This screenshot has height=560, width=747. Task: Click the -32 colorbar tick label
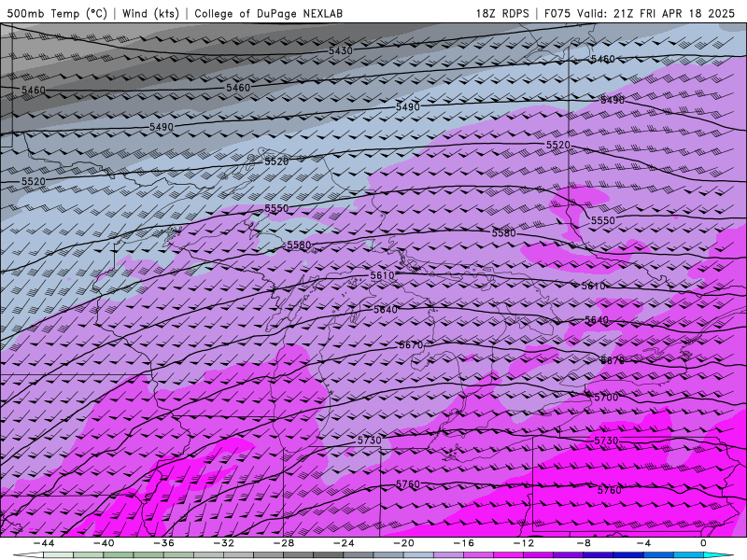224,543
